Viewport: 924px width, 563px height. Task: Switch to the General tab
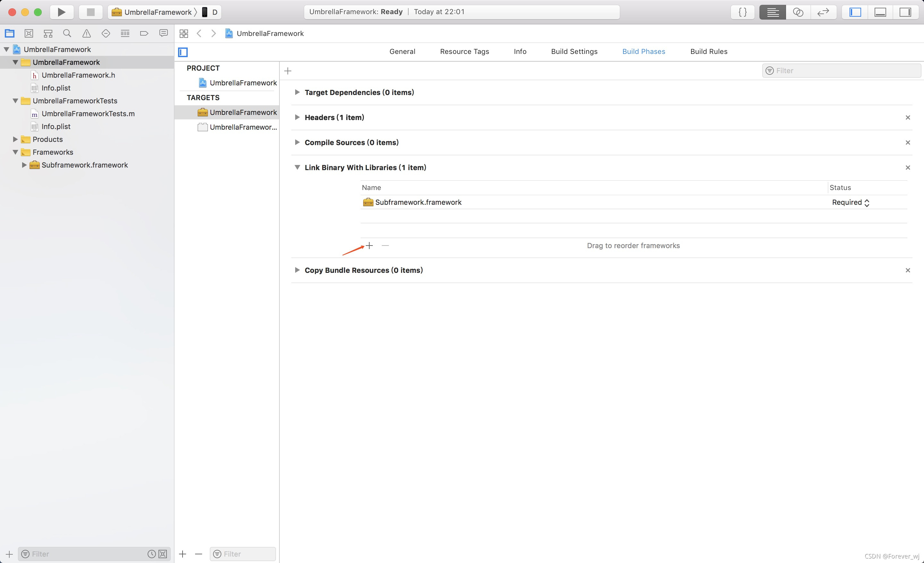click(x=402, y=51)
